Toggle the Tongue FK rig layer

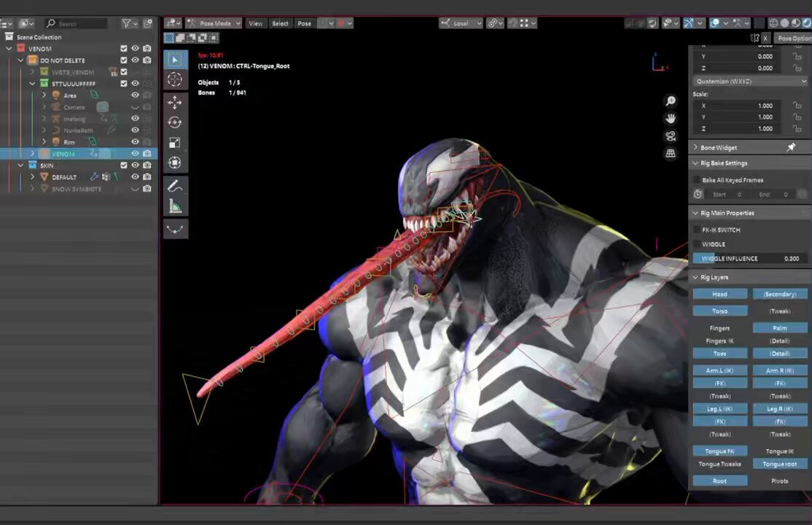pyautogui.click(x=720, y=451)
